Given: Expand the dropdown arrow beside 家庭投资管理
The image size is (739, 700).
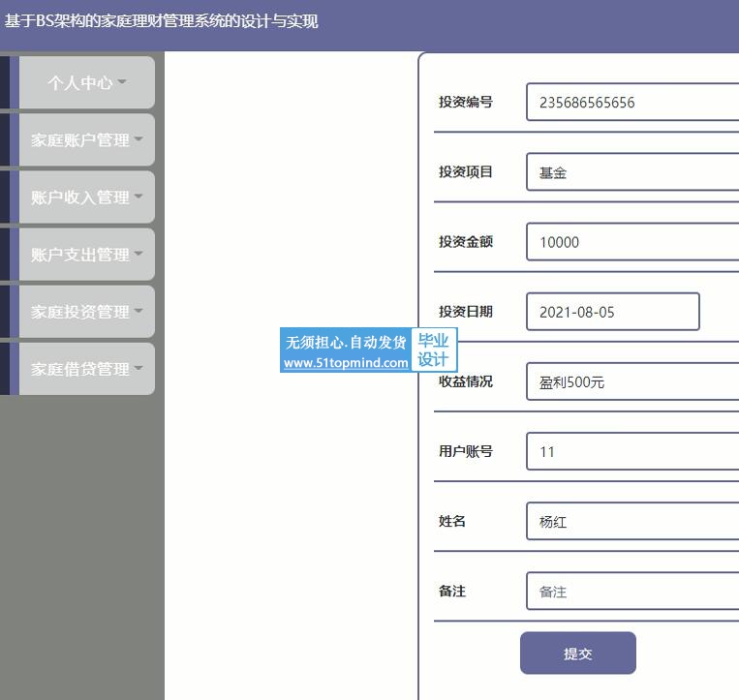Looking at the screenshot, I should pos(139,311).
